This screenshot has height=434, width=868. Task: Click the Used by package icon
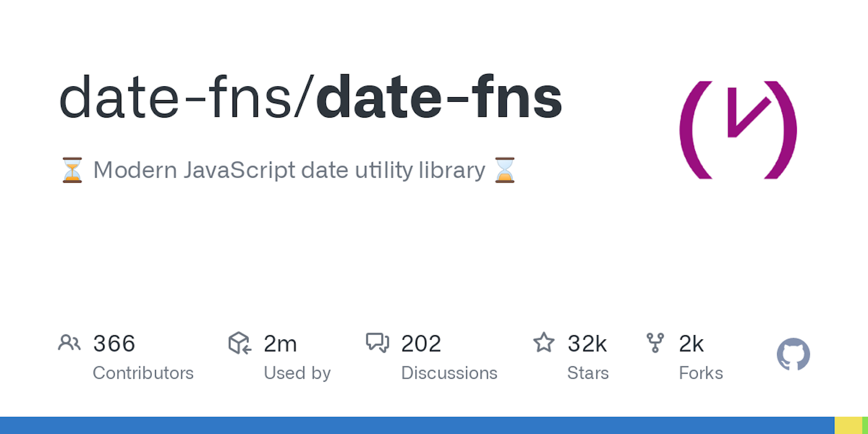click(240, 343)
